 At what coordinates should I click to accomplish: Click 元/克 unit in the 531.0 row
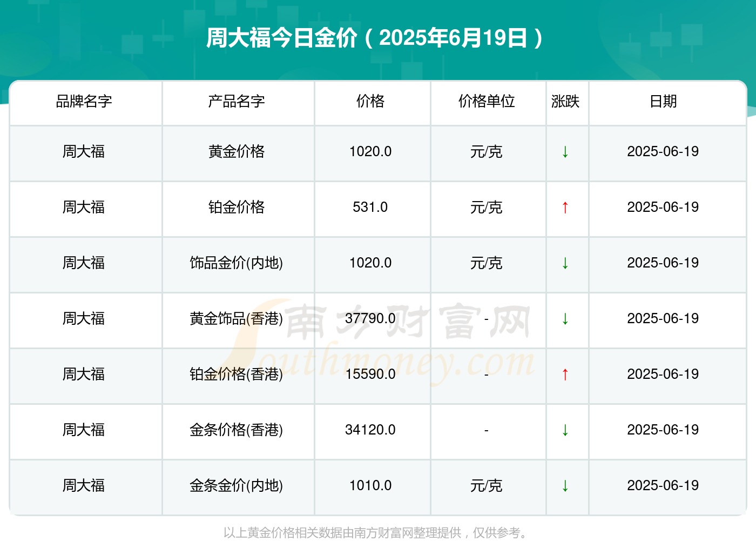(x=487, y=208)
